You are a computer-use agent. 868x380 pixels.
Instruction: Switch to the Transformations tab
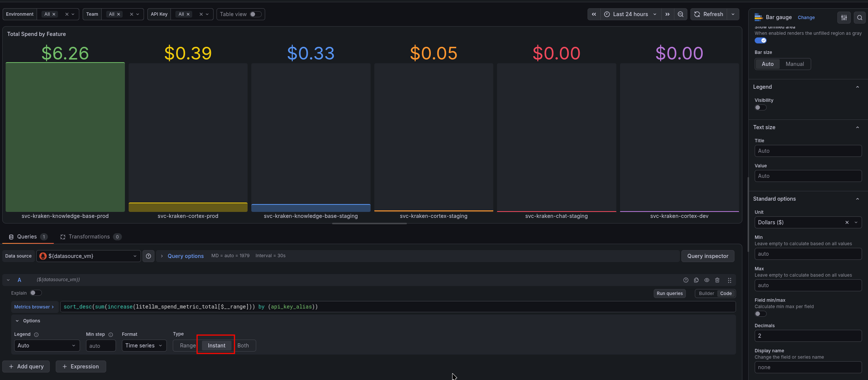click(91, 237)
